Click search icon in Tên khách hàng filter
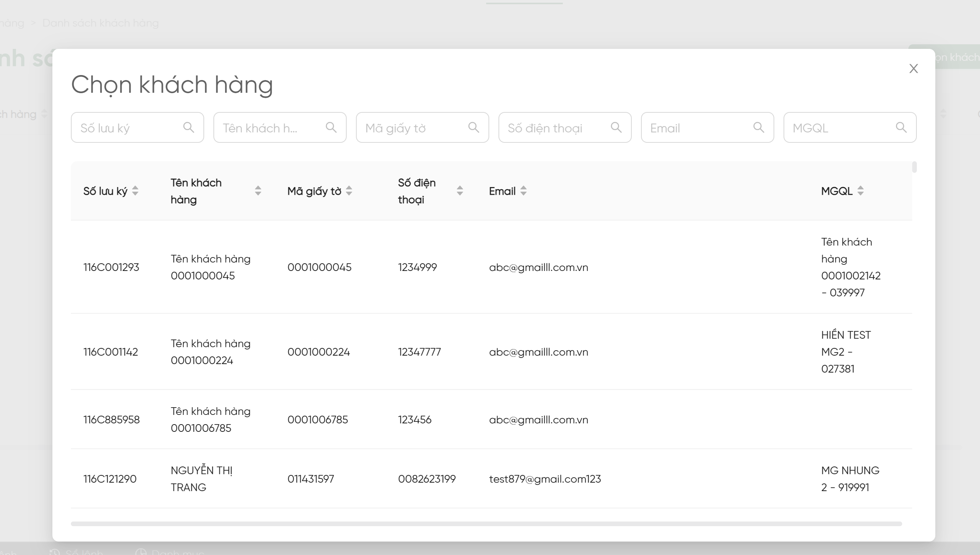Screen dimensions: 980x555 click(x=331, y=127)
